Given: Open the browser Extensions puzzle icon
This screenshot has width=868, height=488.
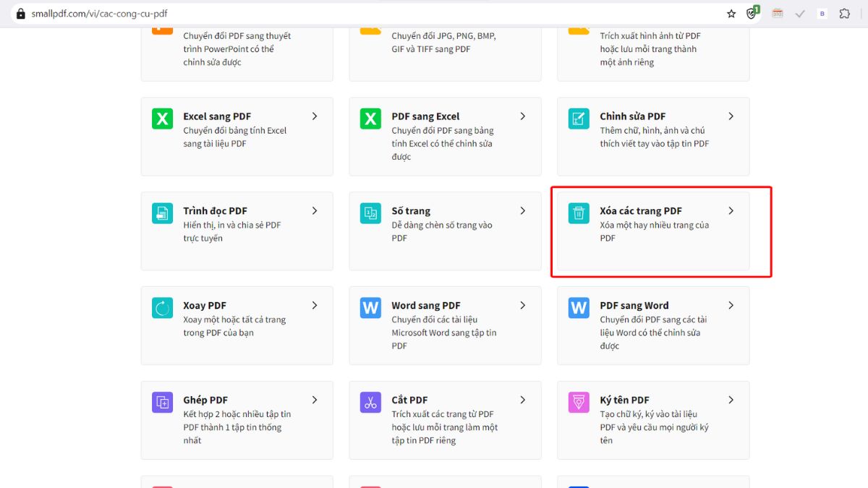Looking at the screenshot, I should coord(844,14).
